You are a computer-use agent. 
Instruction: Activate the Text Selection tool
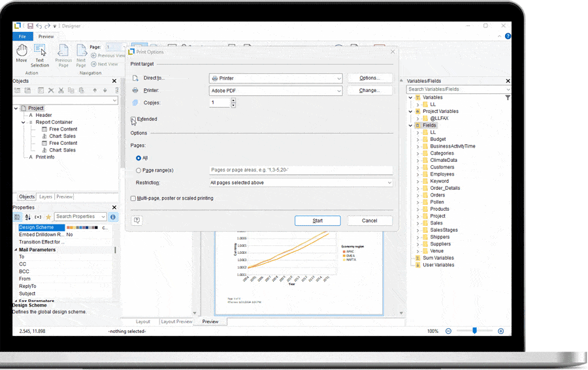click(x=40, y=55)
